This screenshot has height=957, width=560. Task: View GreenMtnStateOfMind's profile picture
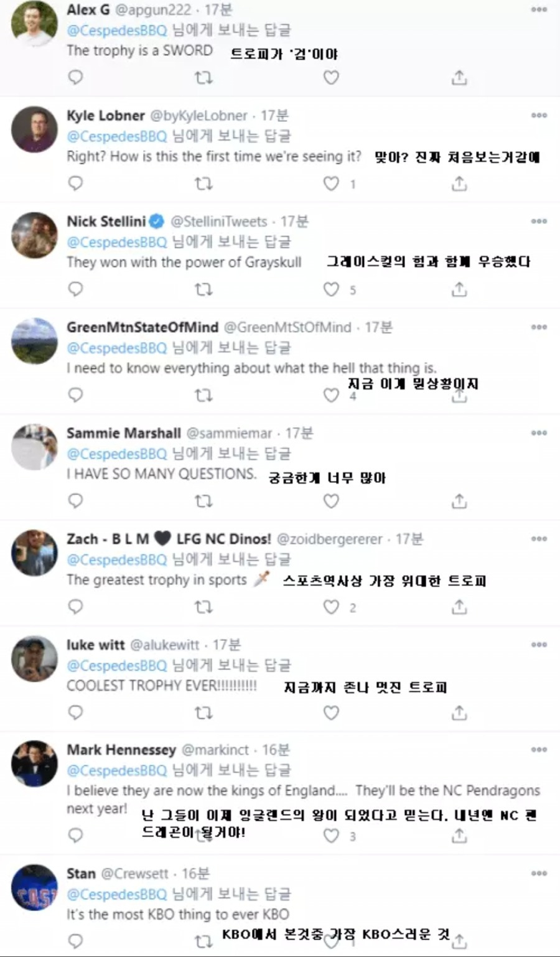(x=34, y=341)
